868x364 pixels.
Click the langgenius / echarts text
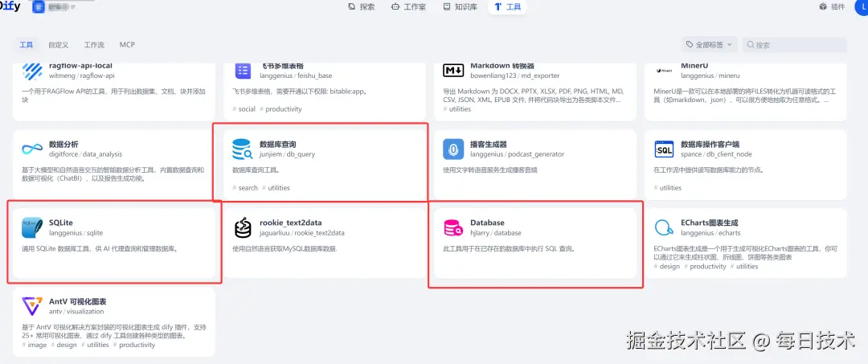(710, 233)
